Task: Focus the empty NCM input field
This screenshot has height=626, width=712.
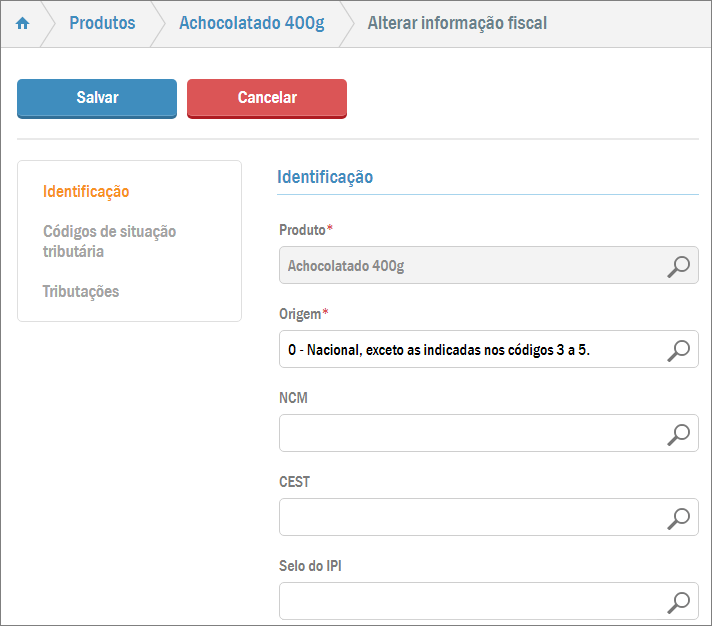Action: [470, 434]
